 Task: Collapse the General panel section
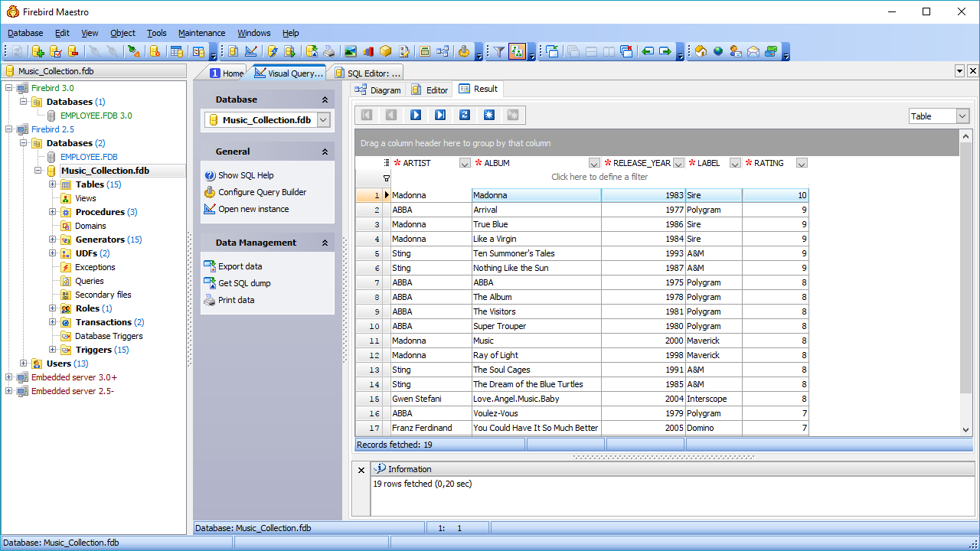(x=325, y=152)
